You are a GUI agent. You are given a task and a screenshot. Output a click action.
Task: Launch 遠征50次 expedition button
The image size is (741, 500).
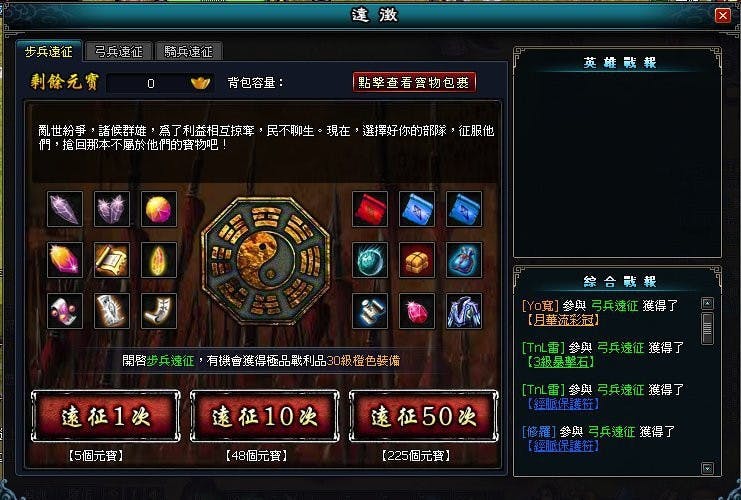pos(424,416)
